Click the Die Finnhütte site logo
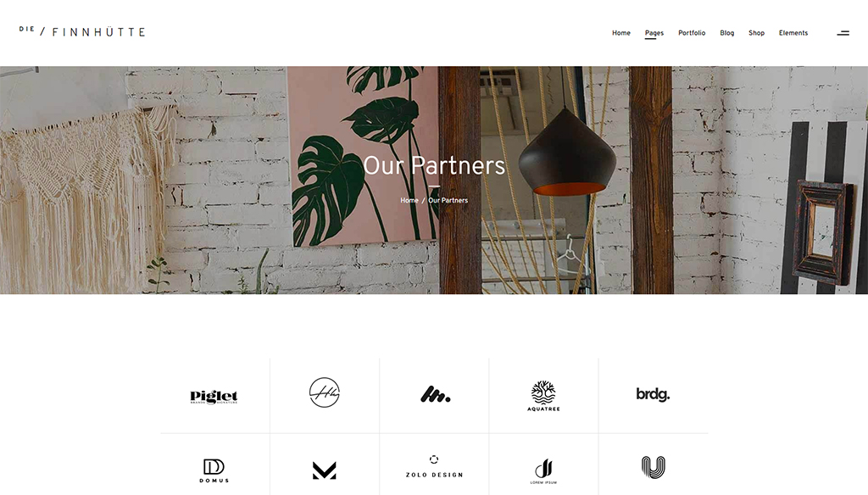 coord(82,31)
